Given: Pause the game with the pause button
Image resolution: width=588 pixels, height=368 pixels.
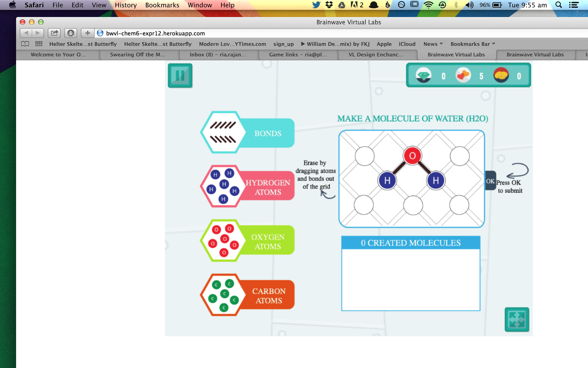Looking at the screenshot, I should 180,75.
